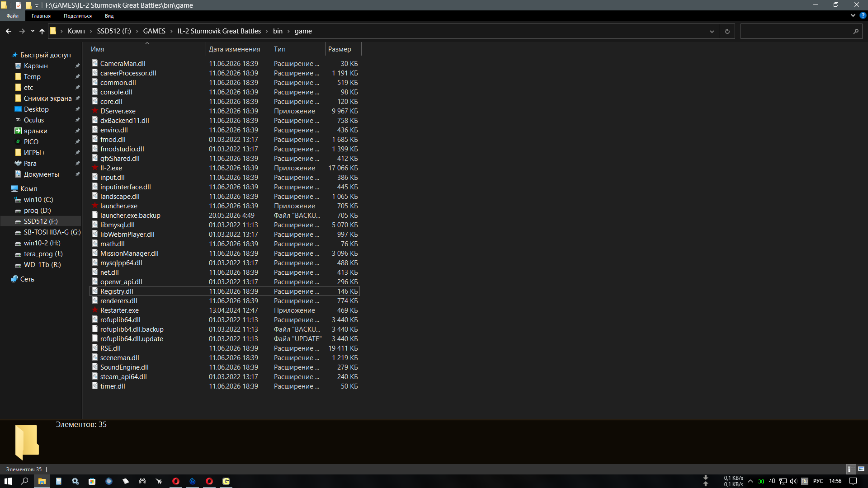
Task: Navigate to Комп in the breadcrumb
Action: tap(76, 31)
